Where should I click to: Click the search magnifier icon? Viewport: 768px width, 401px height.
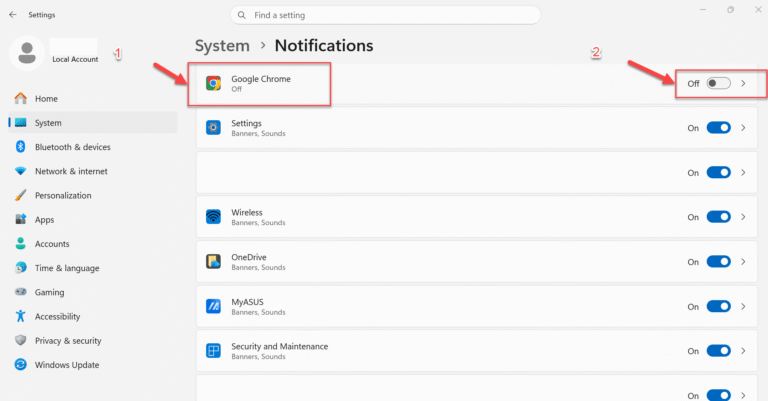[x=241, y=15]
